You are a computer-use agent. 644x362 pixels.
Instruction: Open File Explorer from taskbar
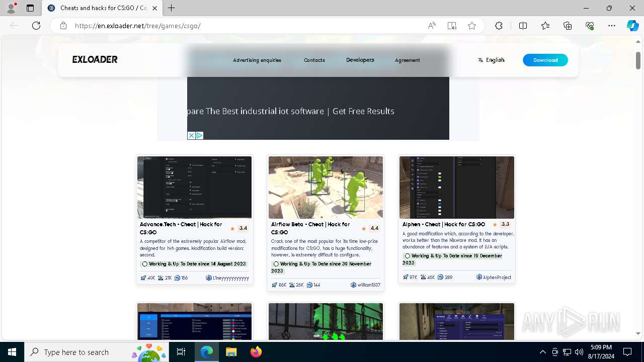pyautogui.click(x=231, y=352)
